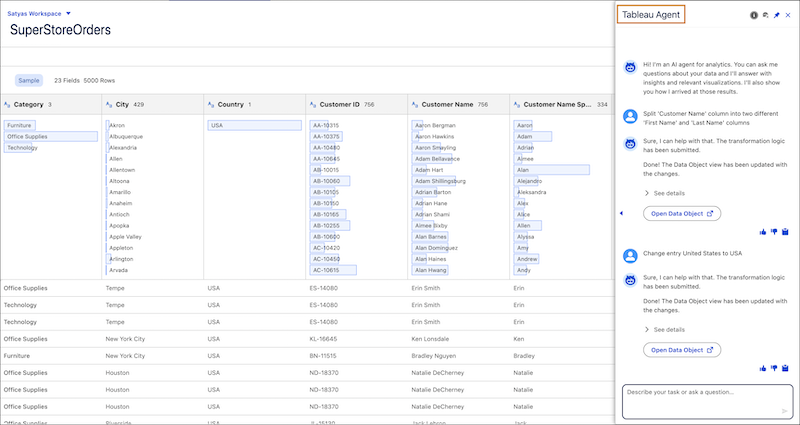This screenshot has width=800, height=425.
Task: Select Apple Valley in the City histogram
Action: (125, 237)
